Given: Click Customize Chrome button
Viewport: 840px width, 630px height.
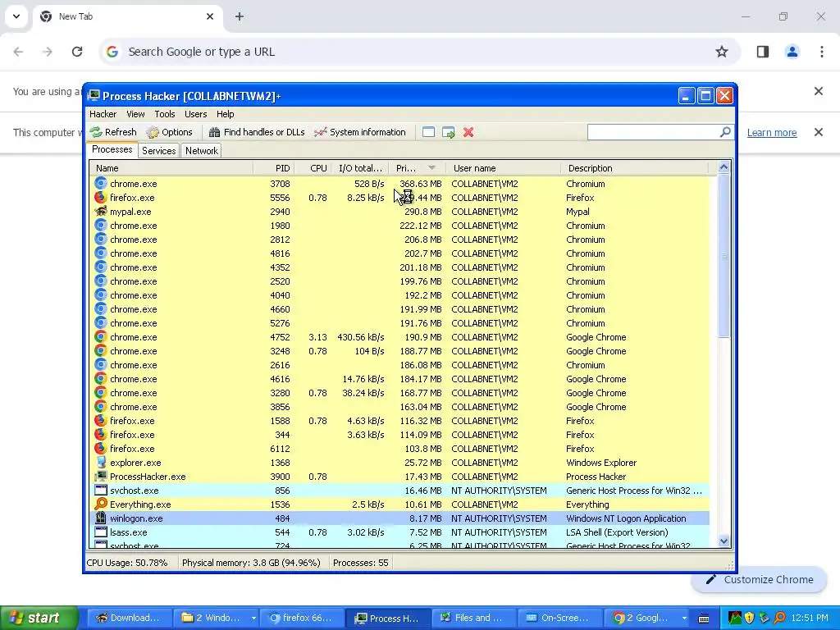Looking at the screenshot, I should [760, 580].
